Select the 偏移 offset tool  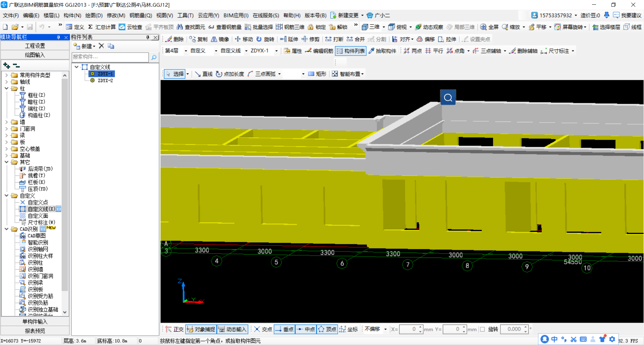pyautogui.click(x=426, y=39)
